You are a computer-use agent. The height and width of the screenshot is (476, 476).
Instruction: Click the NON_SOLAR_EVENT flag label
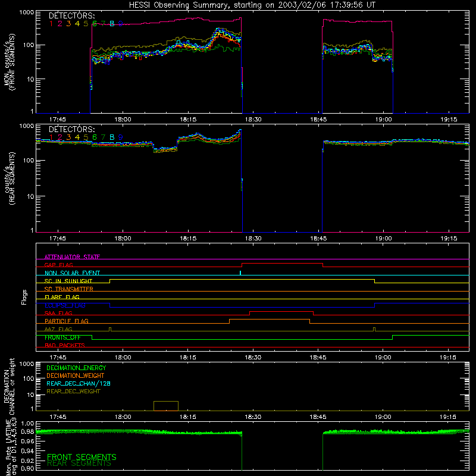click(72, 273)
